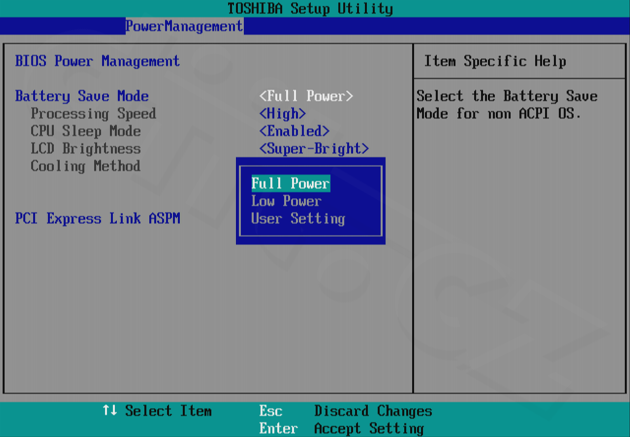The image size is (630, 437).
Task: Select the CPU Sleep Mode label
Action: (86, 131)
